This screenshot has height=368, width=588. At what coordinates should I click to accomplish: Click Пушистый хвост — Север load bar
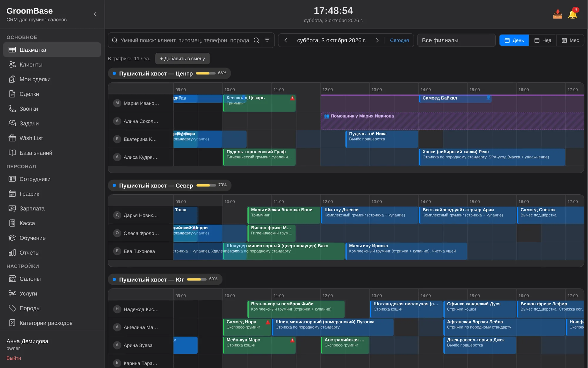(x=206, y=185)
